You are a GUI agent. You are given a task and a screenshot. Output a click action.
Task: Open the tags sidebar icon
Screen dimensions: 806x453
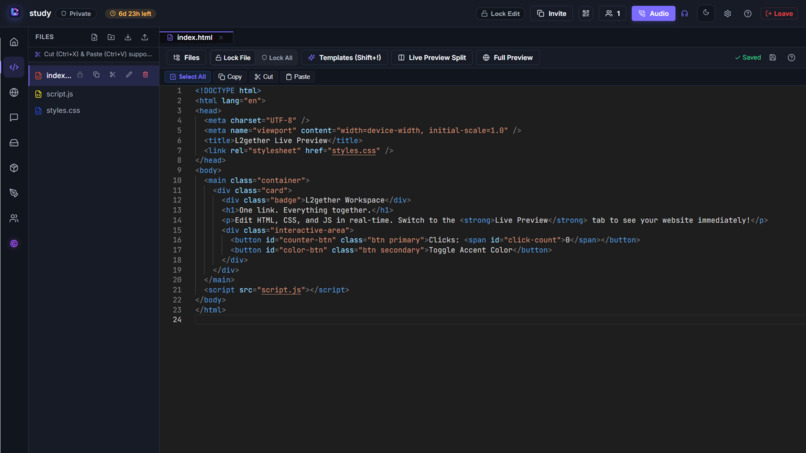pos(14,193)
